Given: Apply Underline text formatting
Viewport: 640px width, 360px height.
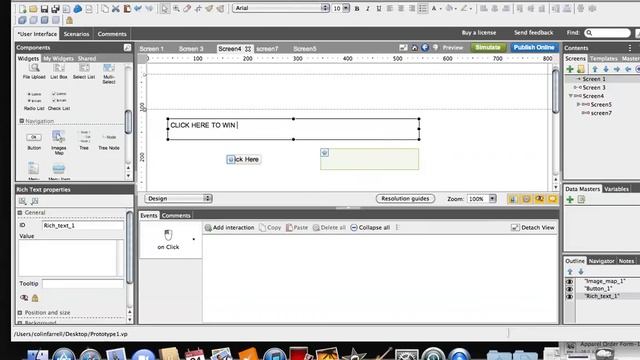Looking at the screenshot, I should [379, 8].
